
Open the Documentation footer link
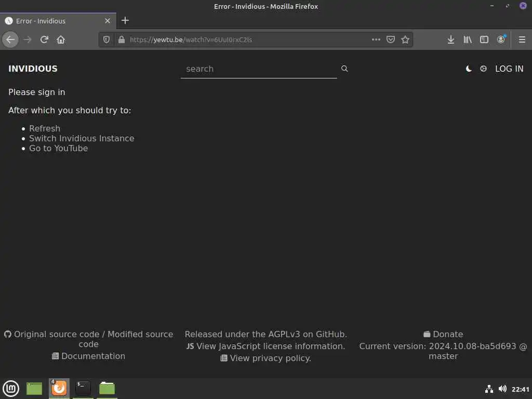tap(88, 356)
